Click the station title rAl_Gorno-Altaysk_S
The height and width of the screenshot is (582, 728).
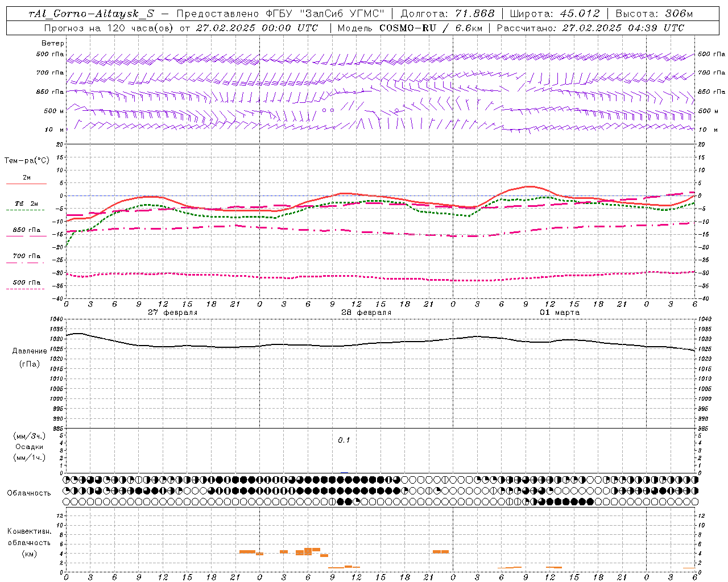91,14
